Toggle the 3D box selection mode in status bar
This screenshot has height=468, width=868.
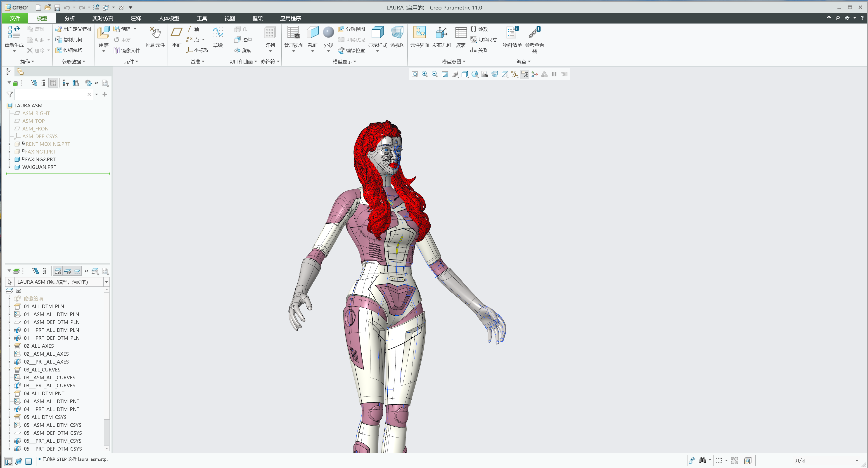[748, 460]
